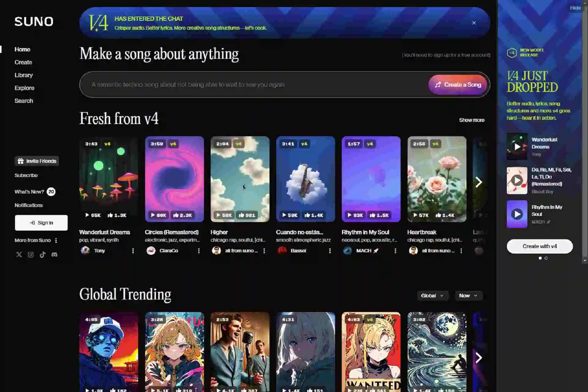This screenshot has height=392, width=588.
Task: Click MACH's profile avatar
Action: [x=348, y=251]
